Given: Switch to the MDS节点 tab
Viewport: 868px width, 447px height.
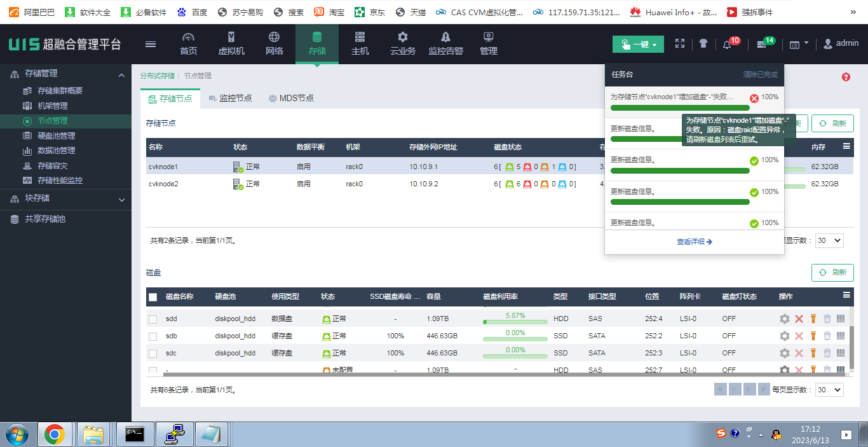Looking at the screenshot, I should click(291, 99).
